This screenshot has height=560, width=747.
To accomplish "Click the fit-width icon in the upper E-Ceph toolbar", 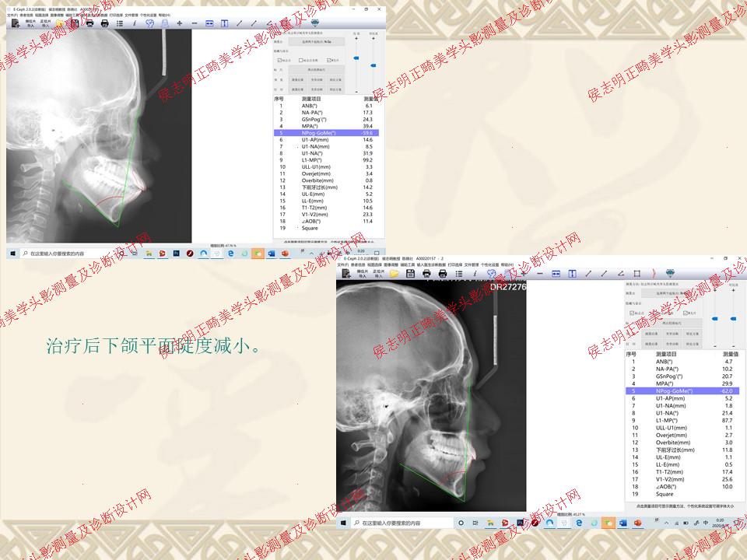I will pos(209,23).
